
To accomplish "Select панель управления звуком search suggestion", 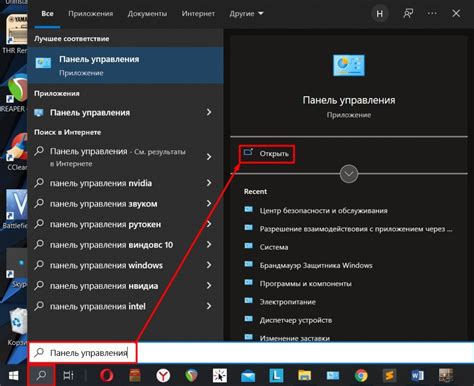I will click(103, 204).
